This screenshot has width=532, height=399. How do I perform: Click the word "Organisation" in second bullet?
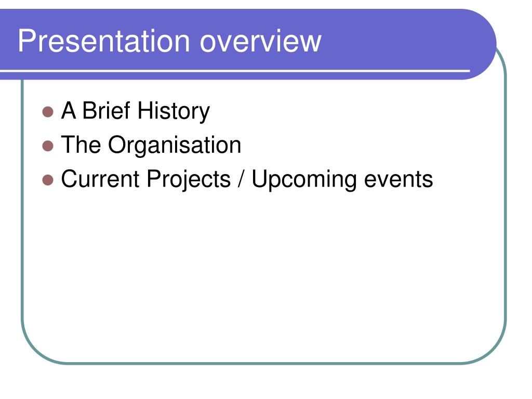[x=175, y=146]
